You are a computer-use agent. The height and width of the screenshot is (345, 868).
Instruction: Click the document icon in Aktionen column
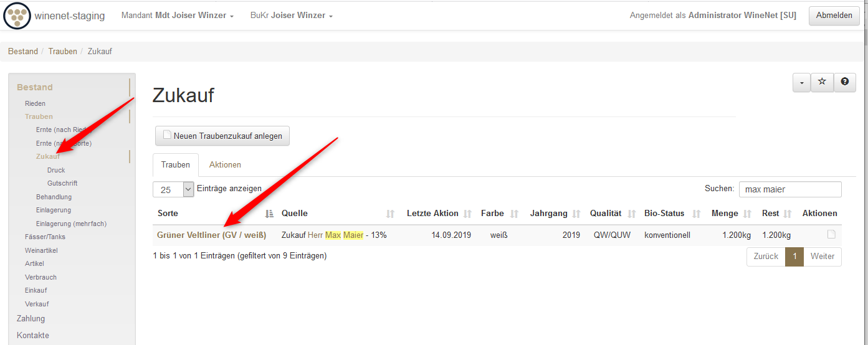[831, 235]
